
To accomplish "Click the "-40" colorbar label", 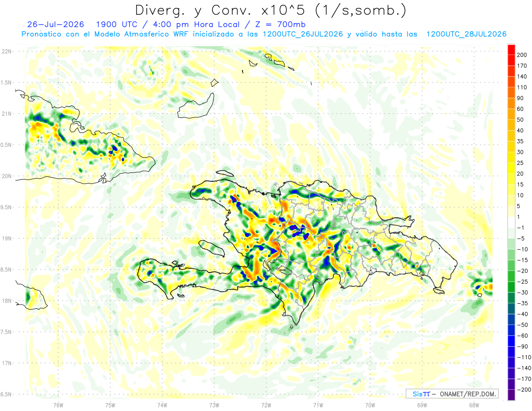I will 522,314.
